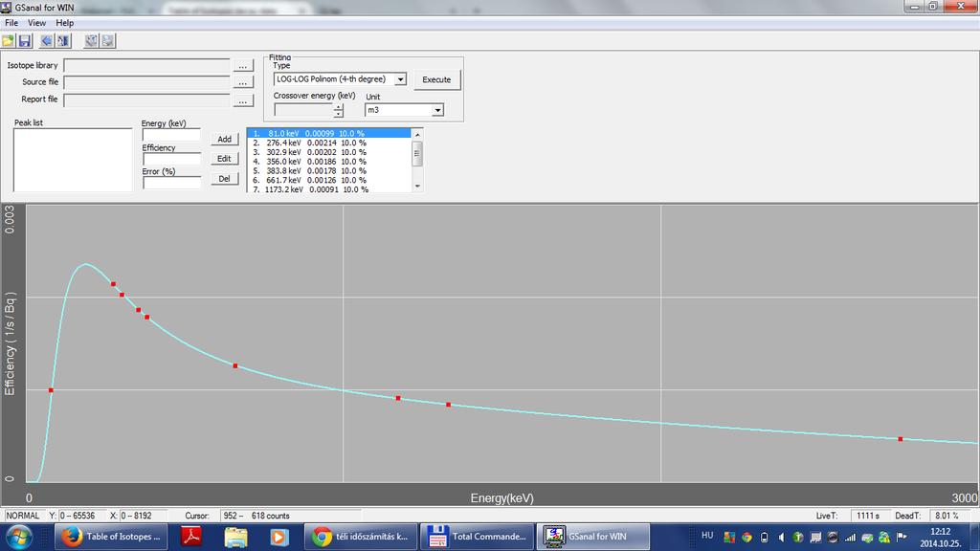The width and height of the screenshot is (980, 551).
Task: Open Adobe Reader from the taskbar
Action: [191, 537]
